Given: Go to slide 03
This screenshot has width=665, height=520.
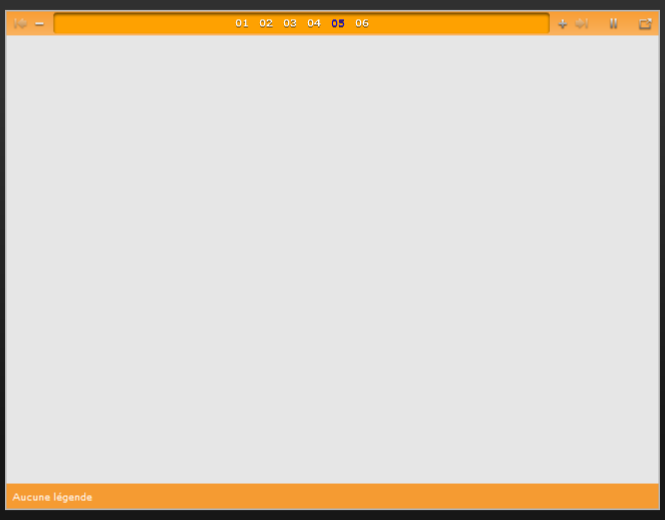Looking at the screenshot, I should click(x=290, y=23).
